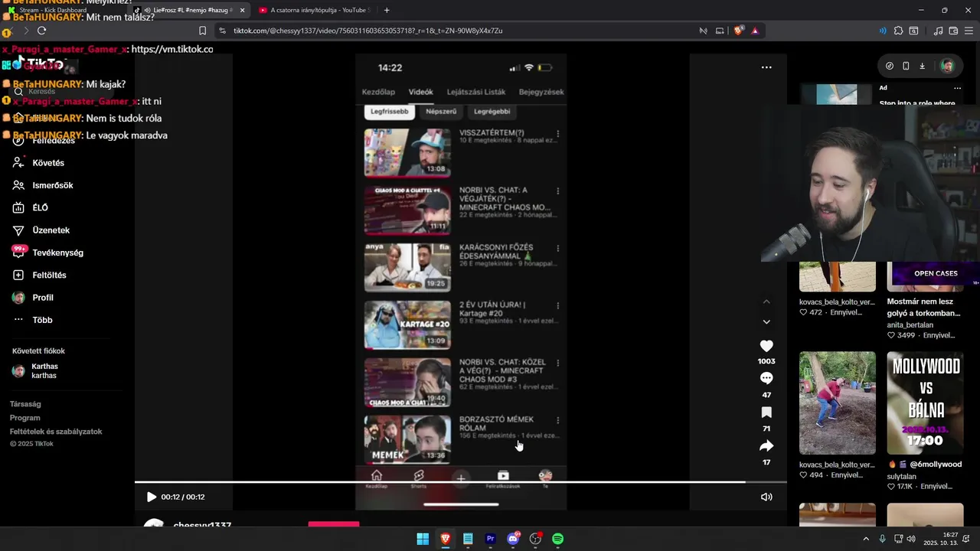980x551 pixels.
Task: Click the browser address bar URL
Action: click(x=367, y=31)
